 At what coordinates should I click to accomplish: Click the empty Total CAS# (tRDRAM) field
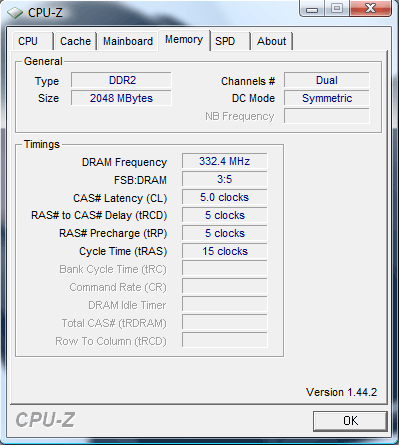(x=225, y=323)
